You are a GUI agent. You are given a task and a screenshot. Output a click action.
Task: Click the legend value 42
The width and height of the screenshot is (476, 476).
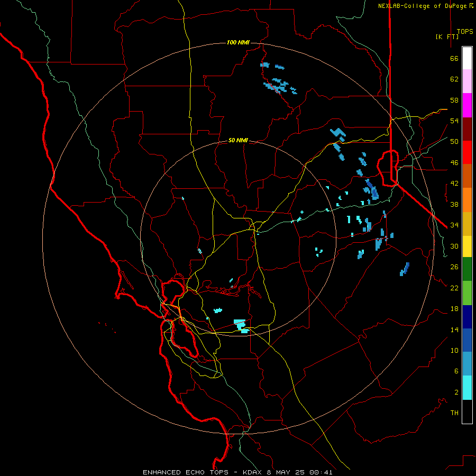[454, 184]
